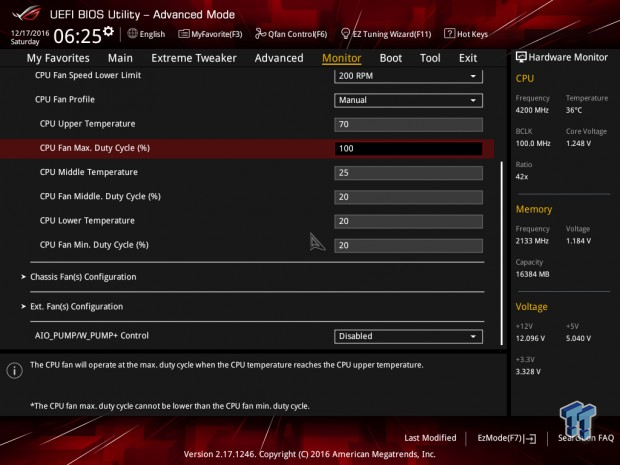620x465 pixels.
Task: Start EZ Tuning Wizard(F11)
Action: (386, 34)
